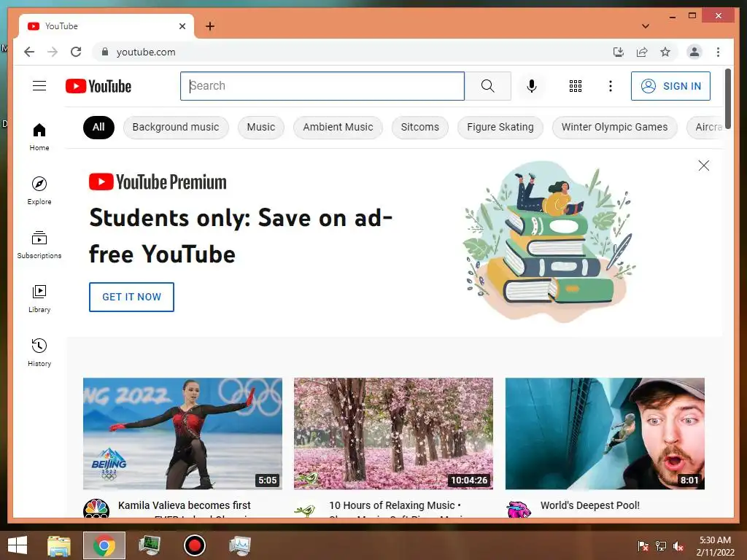Open Chrome profile avatar
This screenshot has height=560, width=747.
tap(694, 52)
